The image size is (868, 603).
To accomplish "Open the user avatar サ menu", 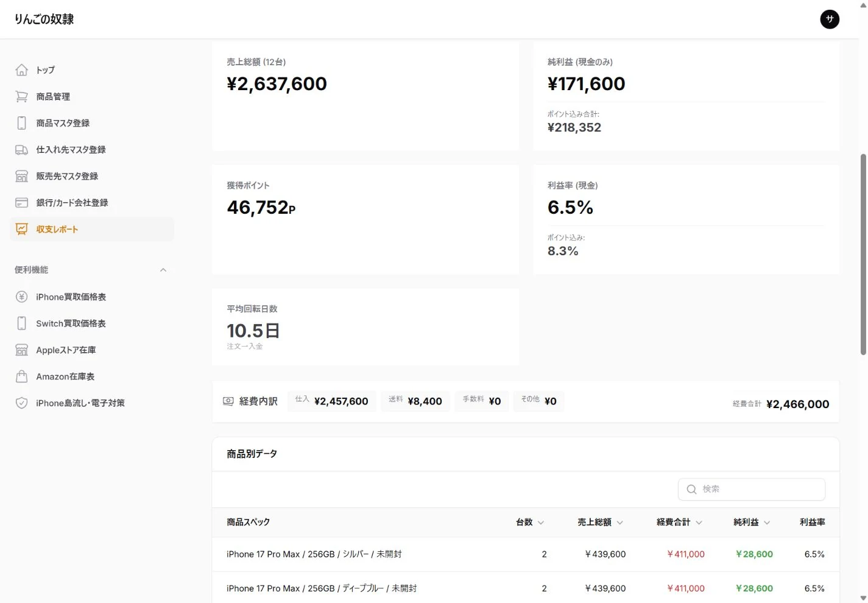I will (830, 19).
